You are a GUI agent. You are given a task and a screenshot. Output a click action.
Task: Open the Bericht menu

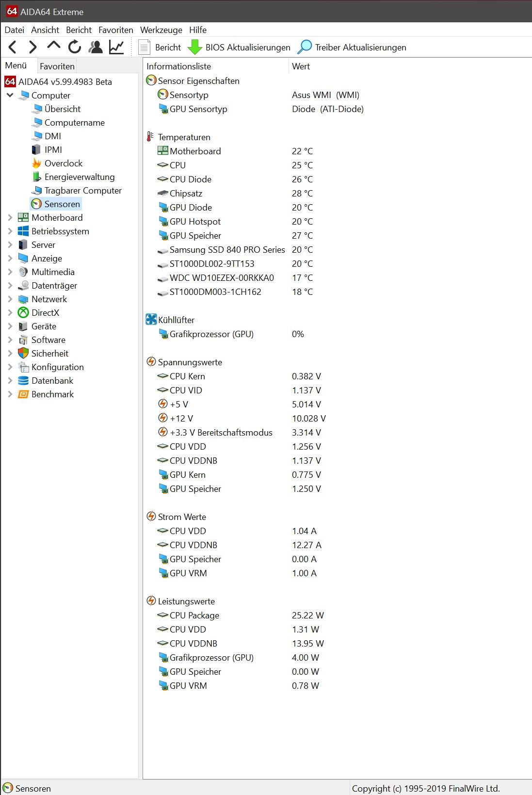(79, 30)
